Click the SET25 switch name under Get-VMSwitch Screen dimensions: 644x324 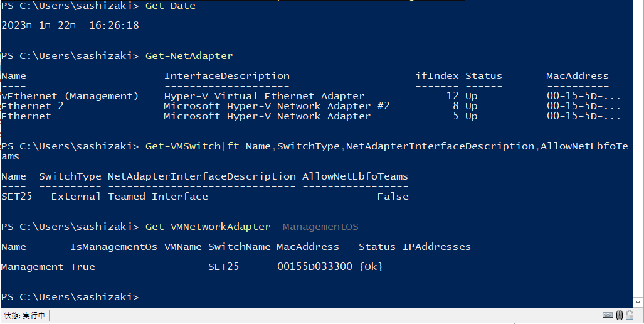[17, 197]
